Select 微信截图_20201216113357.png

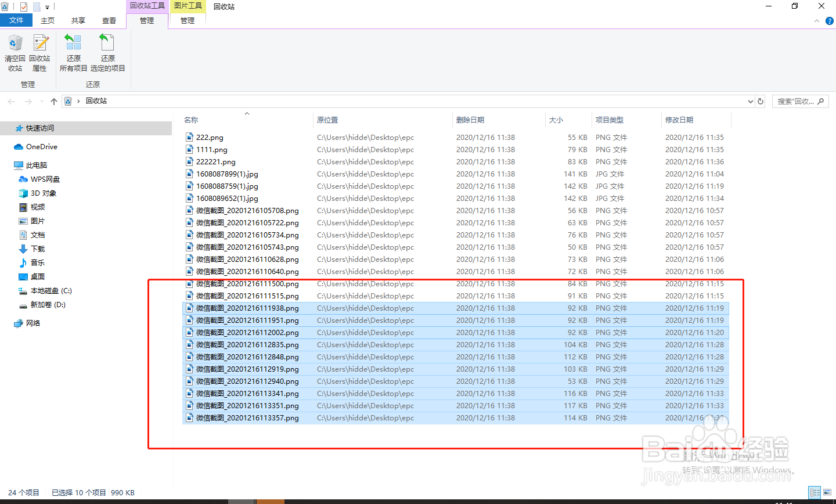pos(247,418)
